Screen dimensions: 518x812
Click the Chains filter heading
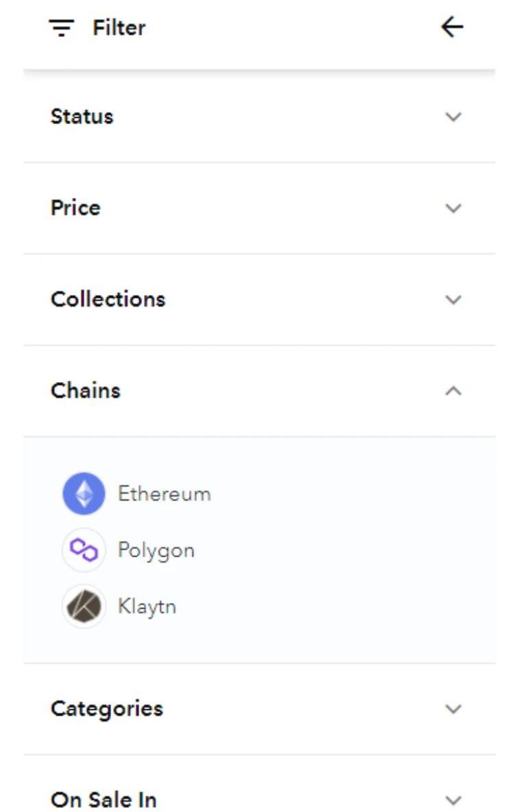(86, 391)
